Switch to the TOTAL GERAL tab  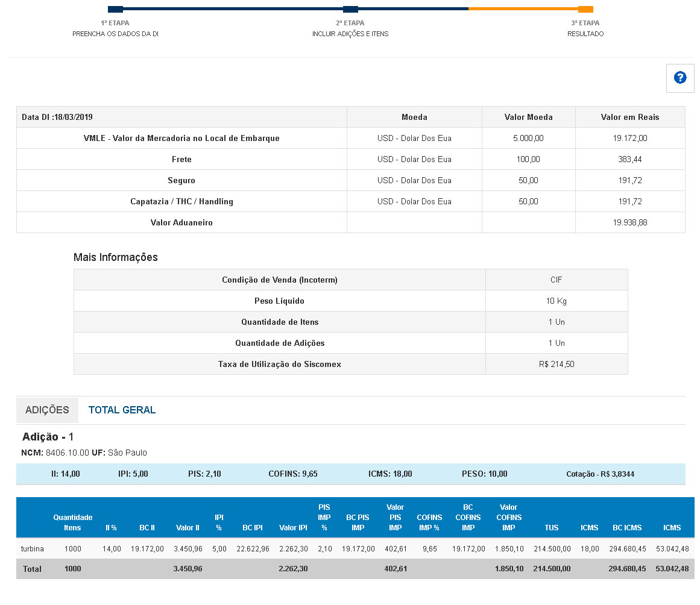122,410
